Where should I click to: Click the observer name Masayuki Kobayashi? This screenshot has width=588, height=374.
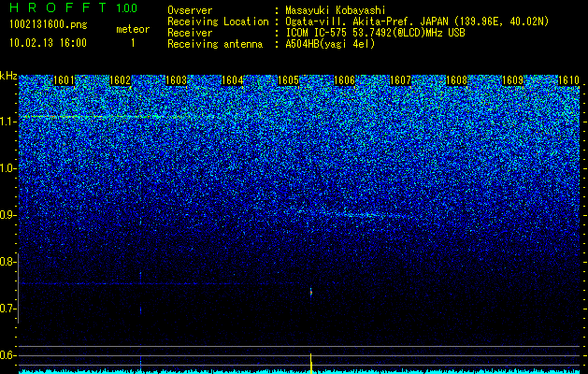(x=336, y=10)
